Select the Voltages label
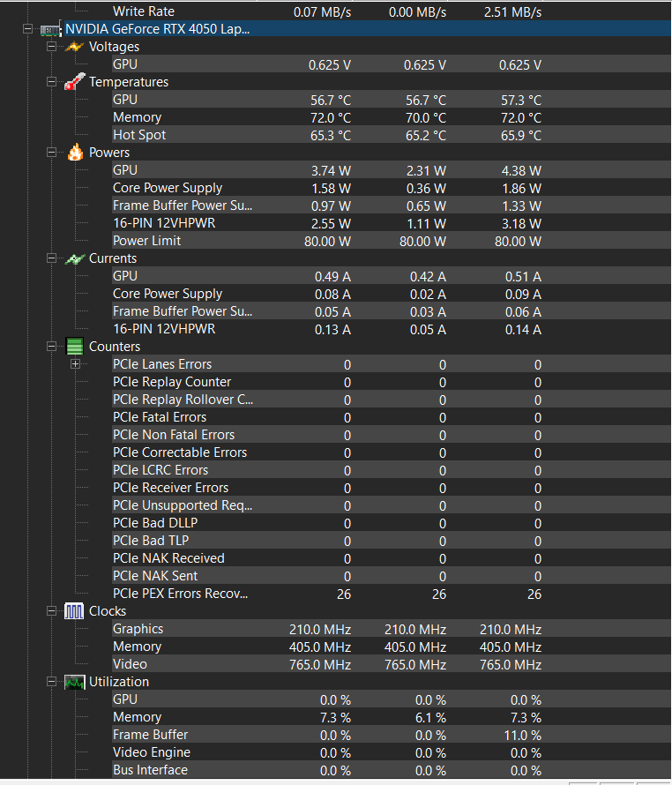The image size is (672, 785). pos(114,47)
